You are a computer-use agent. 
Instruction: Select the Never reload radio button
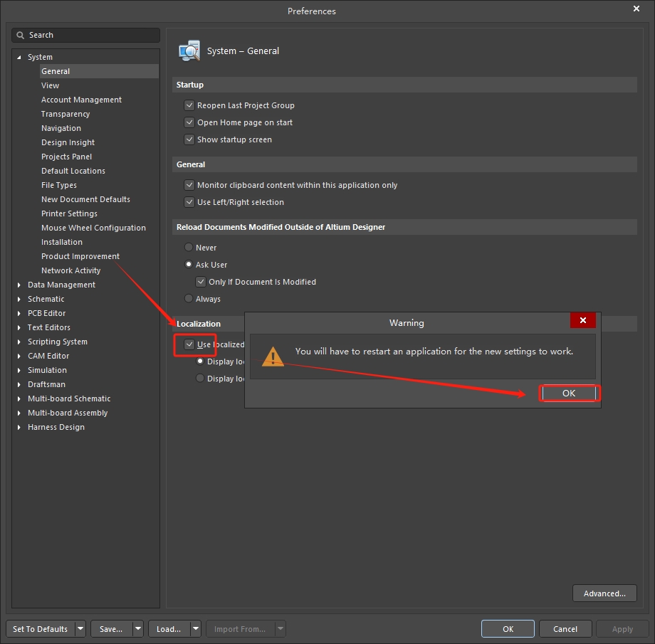(189, 248)
